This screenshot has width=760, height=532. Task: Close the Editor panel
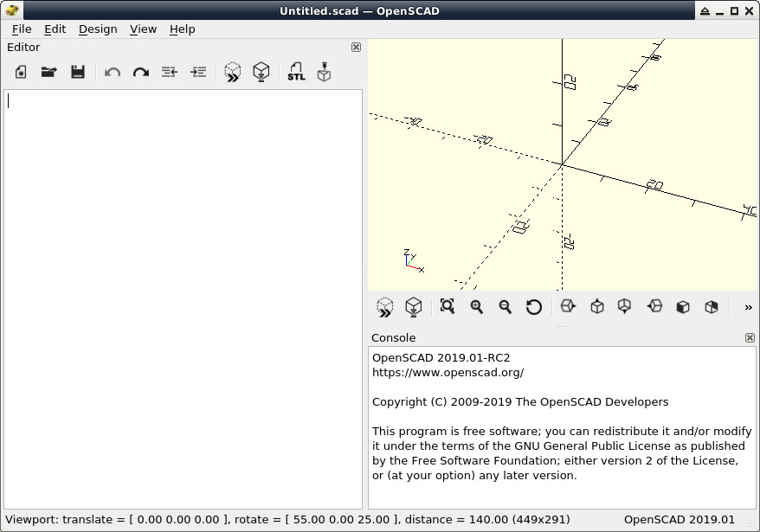click(x=356, y=47)
